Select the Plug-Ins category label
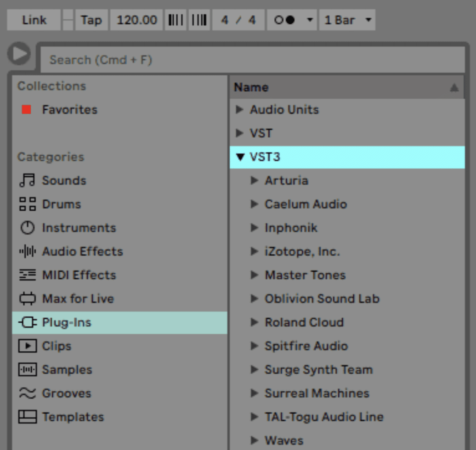 67,322
